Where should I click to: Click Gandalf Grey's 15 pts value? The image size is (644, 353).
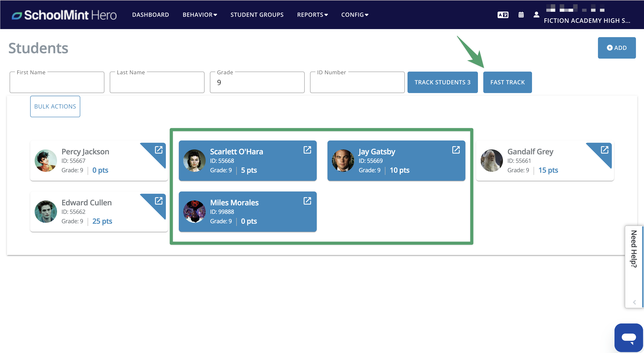click(x=548, y=170)
